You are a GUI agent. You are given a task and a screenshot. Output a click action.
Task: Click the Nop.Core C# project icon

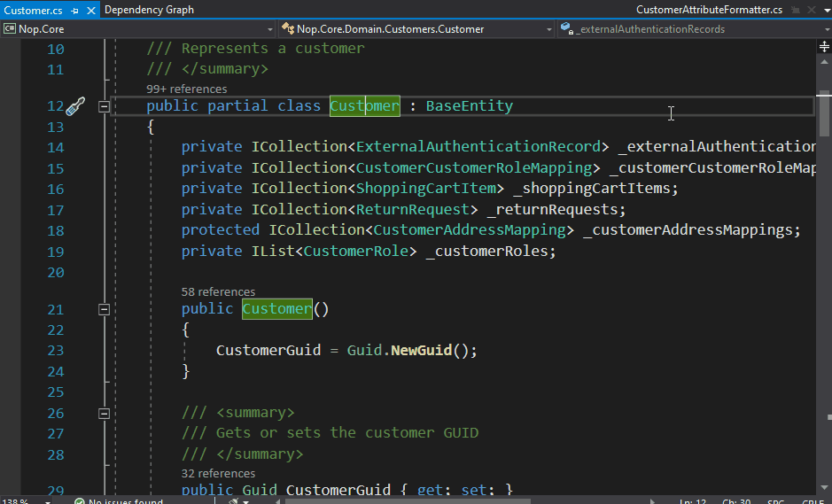pyautogui.click(x=10, y=29)
